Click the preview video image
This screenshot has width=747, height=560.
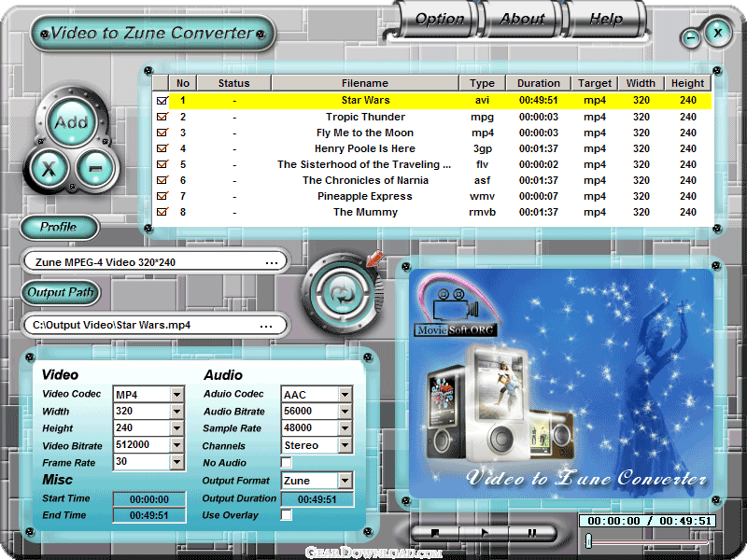[x=561, y=383]
